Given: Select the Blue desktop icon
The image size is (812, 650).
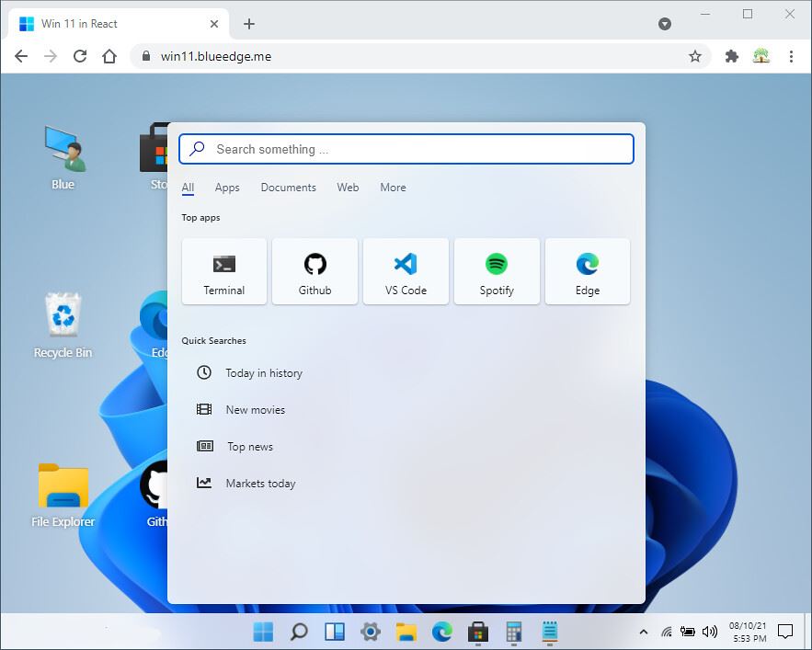Looking at the screenshot, I should pyautogui.click(x=63, y=158).
